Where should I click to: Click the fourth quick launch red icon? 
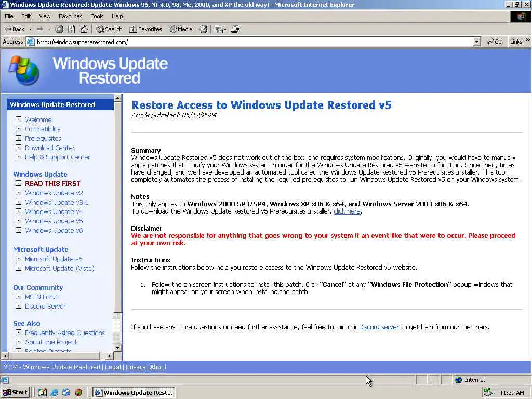click(78, 393)
